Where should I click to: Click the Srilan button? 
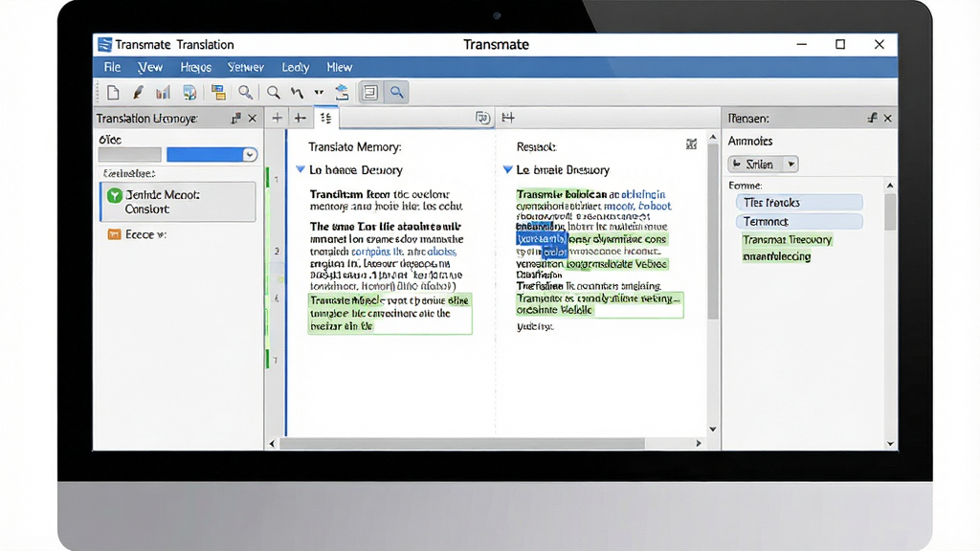coord(756,165)
